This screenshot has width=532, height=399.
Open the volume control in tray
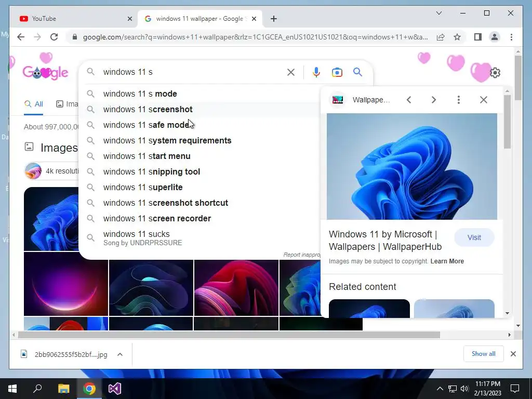point(464,389)
